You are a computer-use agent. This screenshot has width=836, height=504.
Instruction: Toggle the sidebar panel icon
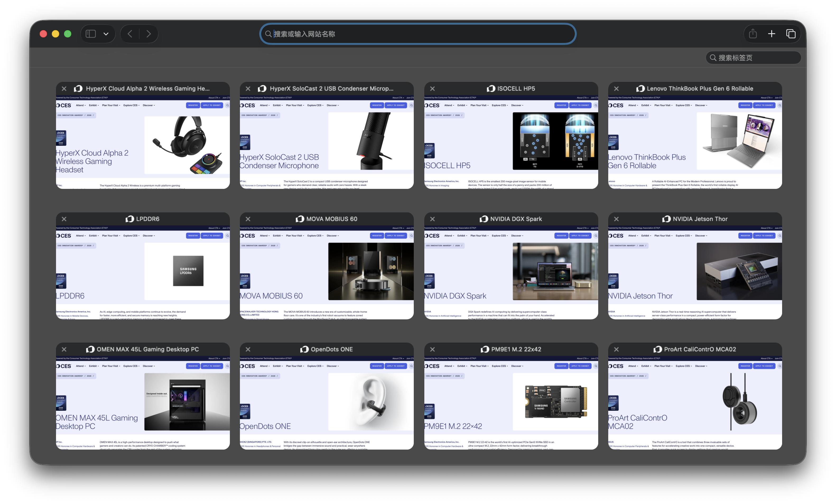point(91,34)
